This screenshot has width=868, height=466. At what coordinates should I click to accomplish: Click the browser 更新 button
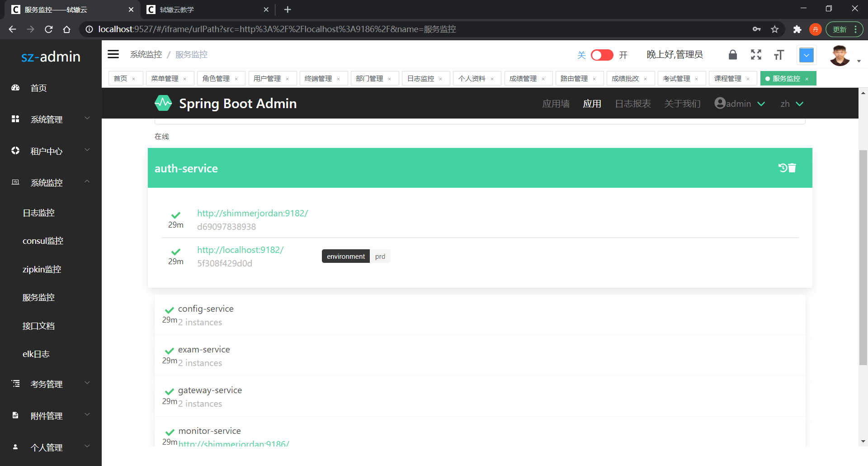coord(844,29)
